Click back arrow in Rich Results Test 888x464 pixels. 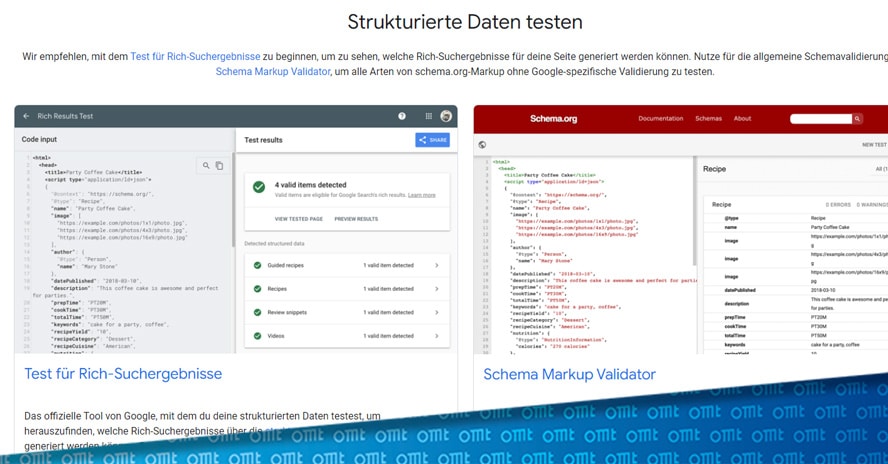click(x=26, y=116)
